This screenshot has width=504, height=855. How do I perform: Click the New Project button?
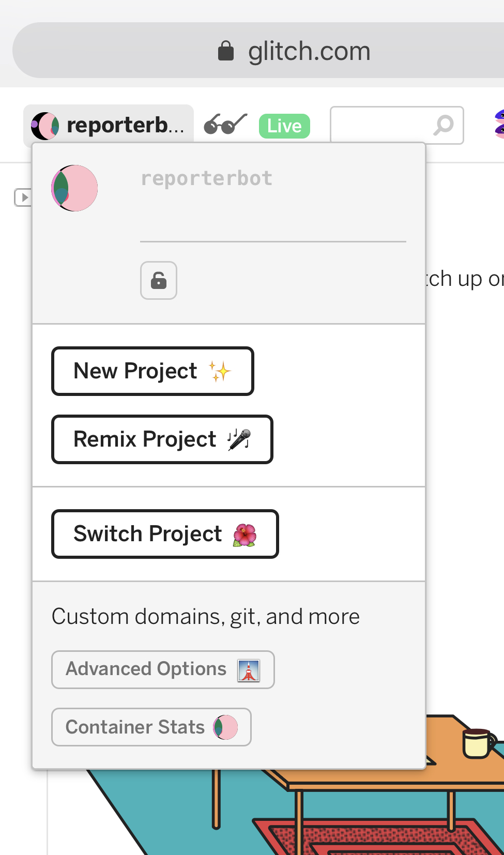click(152, 371)
